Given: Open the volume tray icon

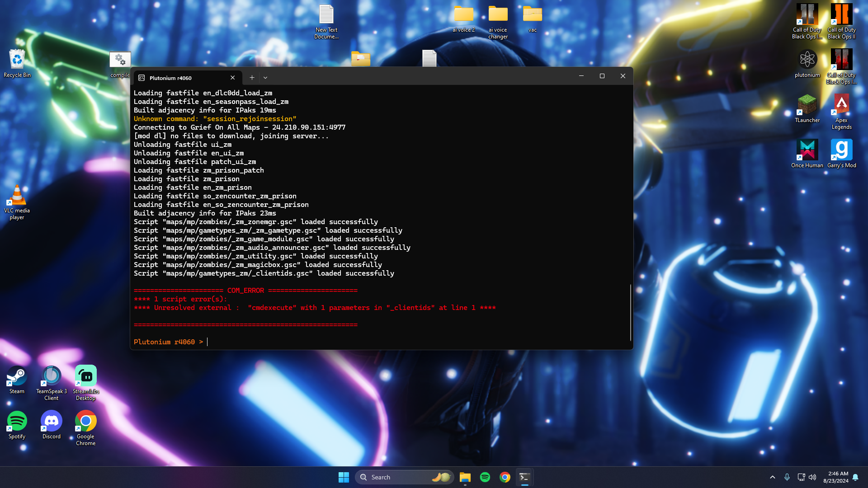Looking at the screenshot, I should pos(812,477).
